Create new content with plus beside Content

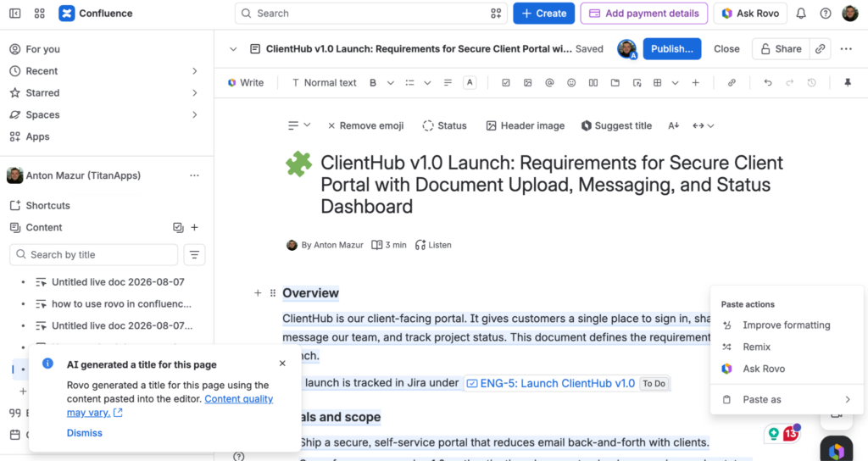pos(194,227)
